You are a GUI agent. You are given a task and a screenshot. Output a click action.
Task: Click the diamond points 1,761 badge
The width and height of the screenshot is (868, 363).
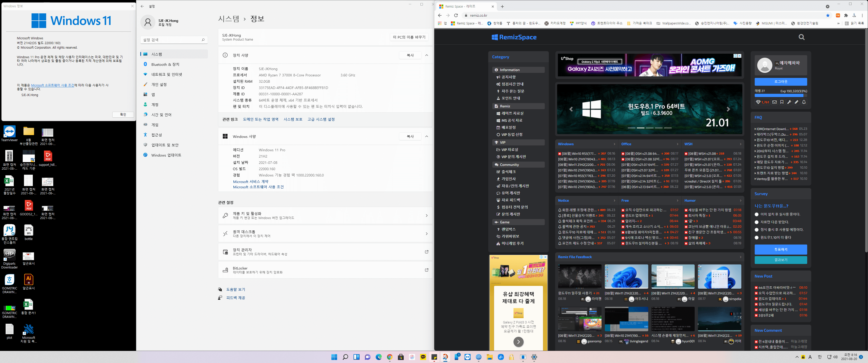click(763, 102)
